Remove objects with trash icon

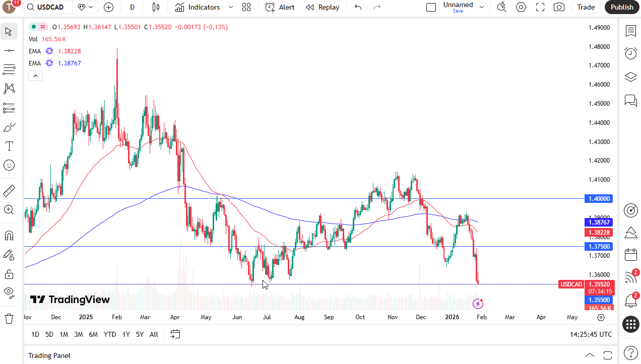9,318
